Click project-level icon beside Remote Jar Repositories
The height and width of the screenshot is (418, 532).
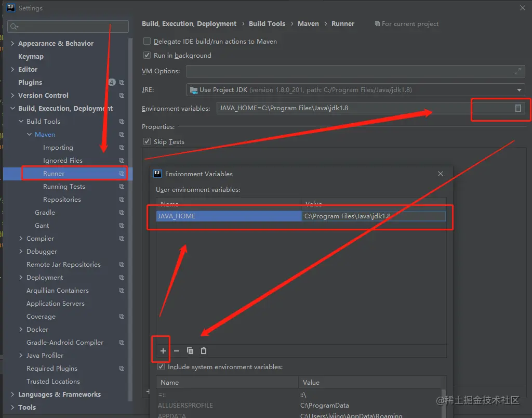click(122, 265)
